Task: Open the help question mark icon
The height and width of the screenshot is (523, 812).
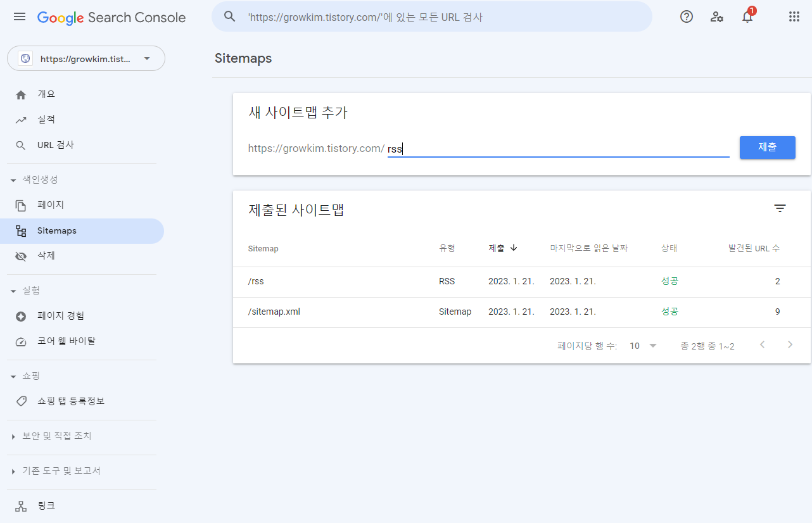Action: [687, 17]
